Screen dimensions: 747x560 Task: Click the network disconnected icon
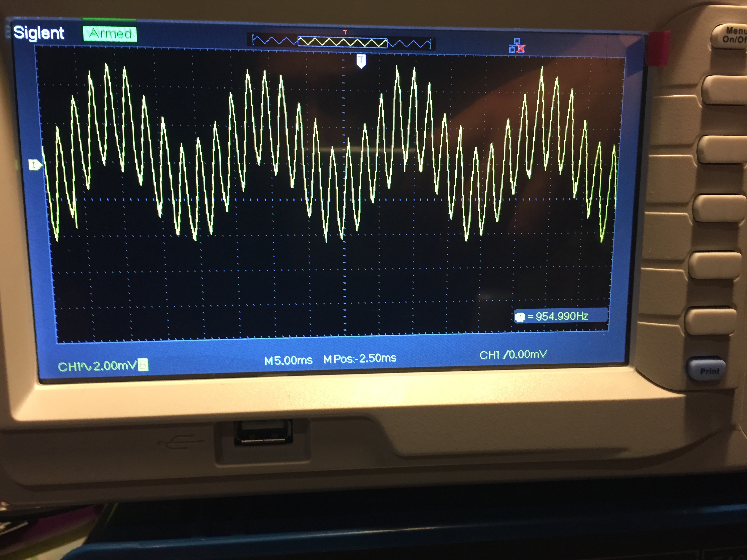(517, 46)
